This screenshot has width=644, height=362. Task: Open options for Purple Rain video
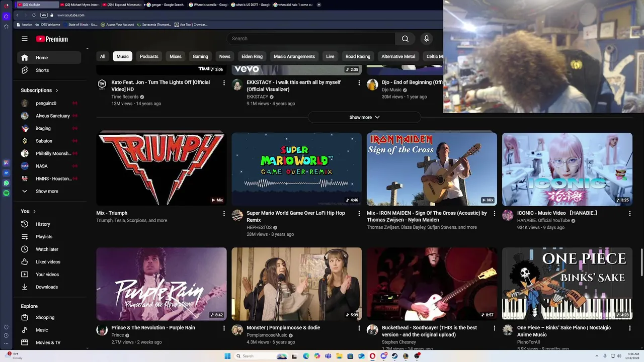[224, 328]
